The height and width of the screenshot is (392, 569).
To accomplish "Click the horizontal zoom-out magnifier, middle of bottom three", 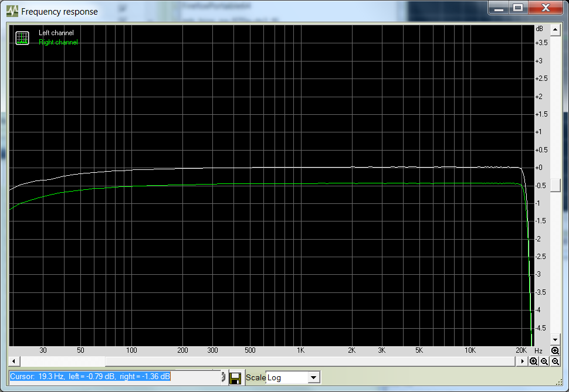I will tap(544, 362).
